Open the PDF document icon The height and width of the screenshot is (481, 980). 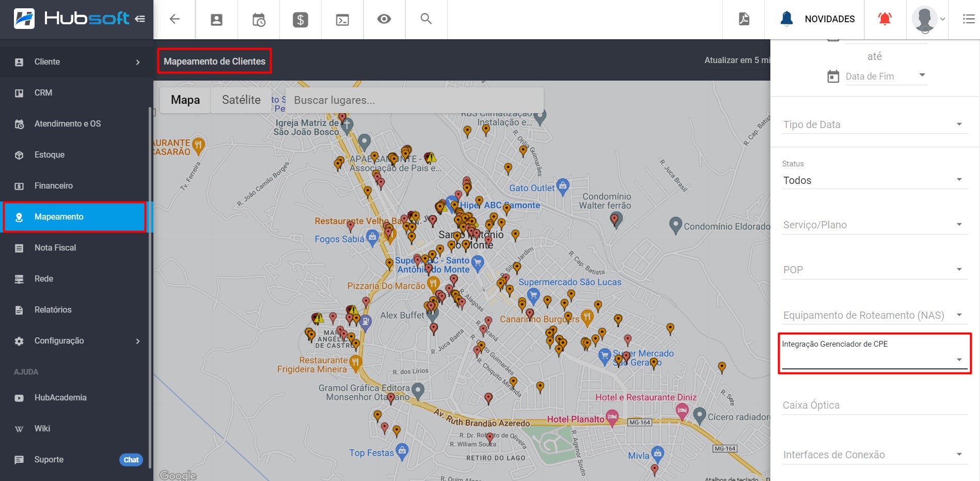[744, 19]
